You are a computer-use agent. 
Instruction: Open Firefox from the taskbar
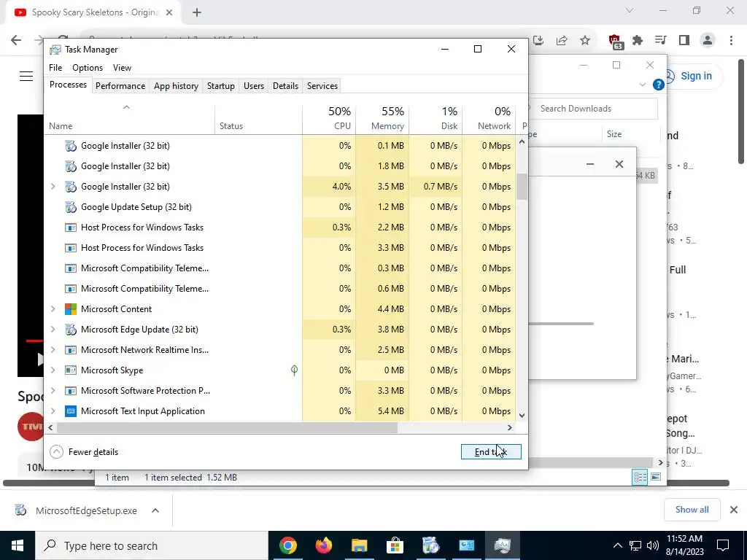click(x=323, y=545)
